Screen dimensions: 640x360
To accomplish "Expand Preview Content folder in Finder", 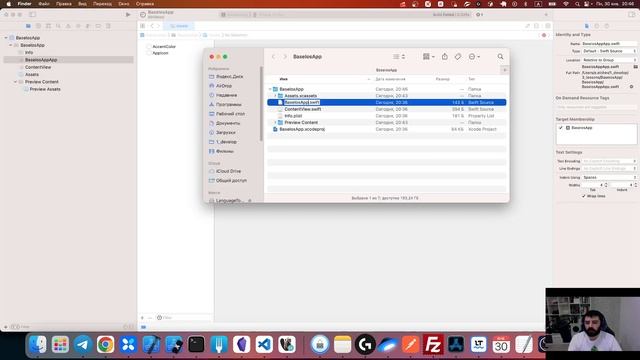I will pos(275,122).
